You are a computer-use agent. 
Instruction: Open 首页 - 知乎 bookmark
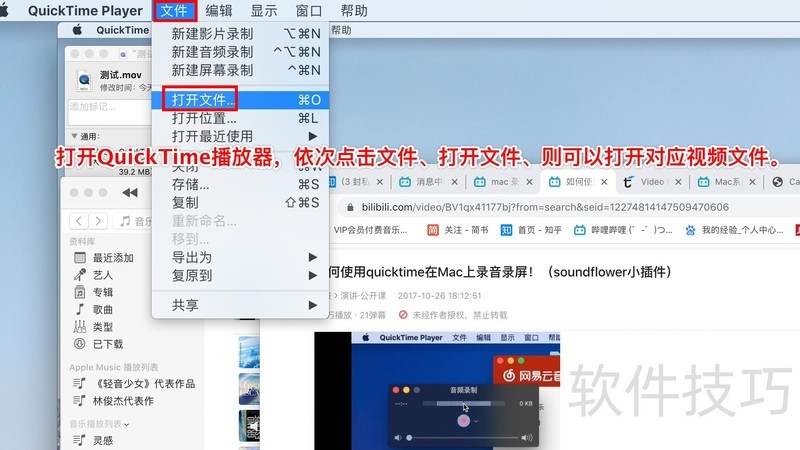click(531, 230)
